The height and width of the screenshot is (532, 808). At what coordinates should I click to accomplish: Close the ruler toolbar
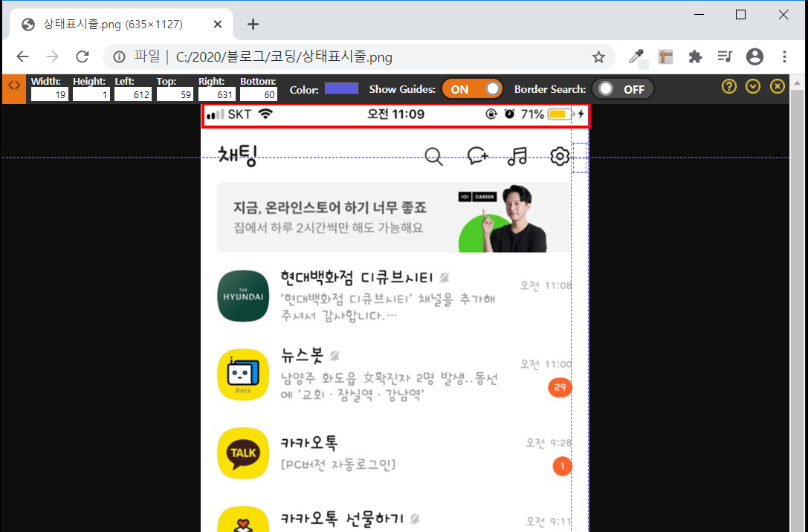777,86
